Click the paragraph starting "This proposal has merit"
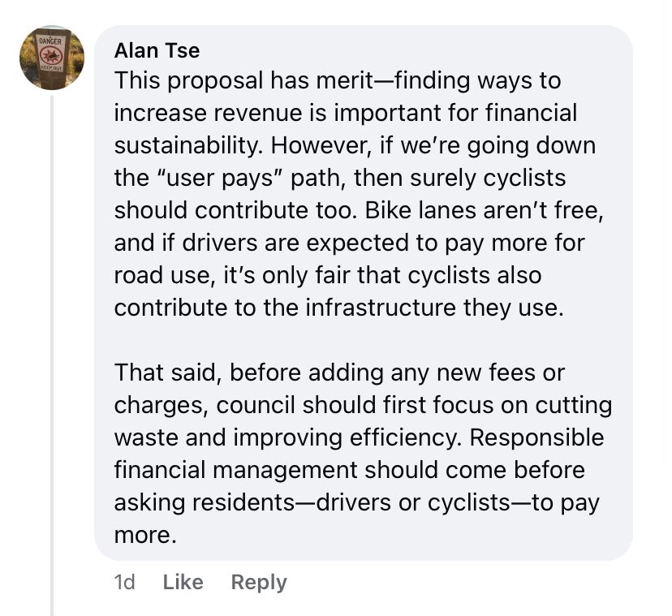The image size is (672, 616). click(360, 194)
